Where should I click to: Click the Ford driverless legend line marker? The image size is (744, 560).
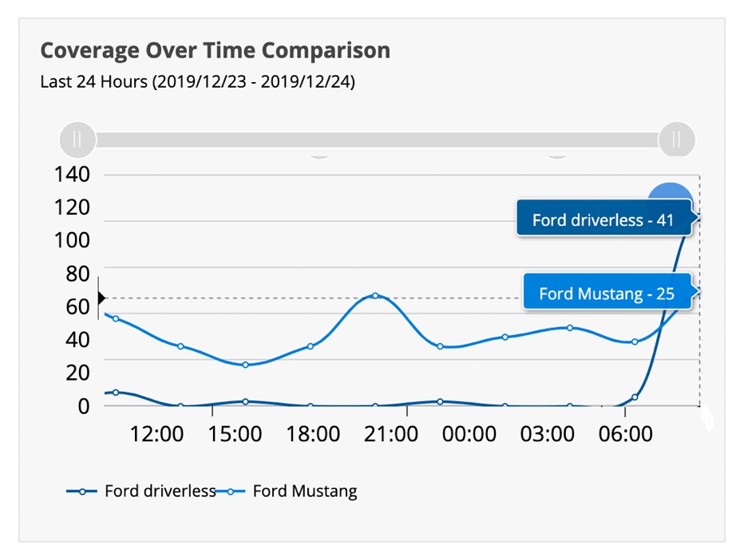tap(83, 491)
